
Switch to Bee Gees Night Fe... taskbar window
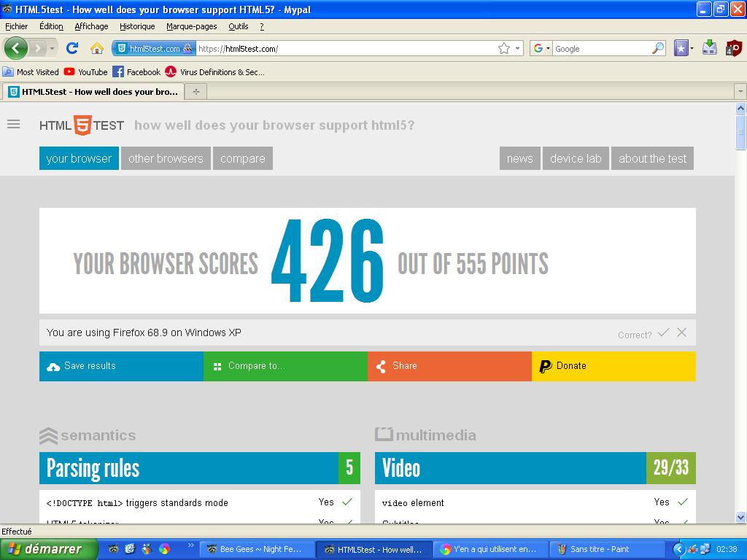(x=256, y=549)
